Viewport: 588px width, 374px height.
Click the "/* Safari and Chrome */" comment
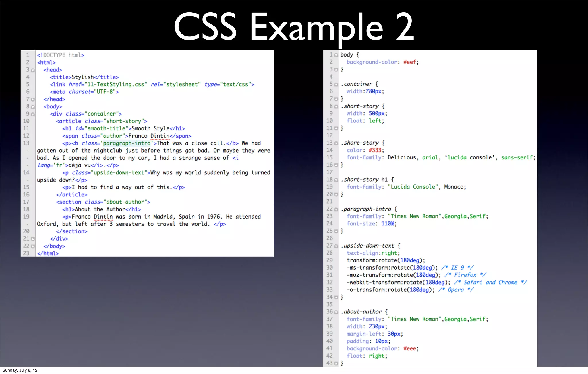(491, 283)
